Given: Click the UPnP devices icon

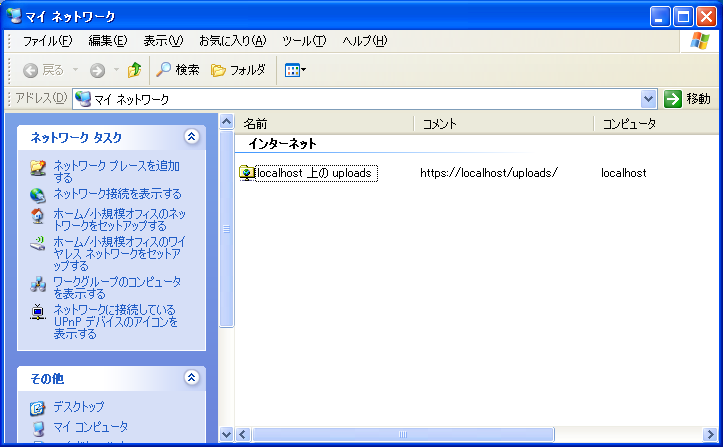Looking at the screenshot, I should coord(38,312).
